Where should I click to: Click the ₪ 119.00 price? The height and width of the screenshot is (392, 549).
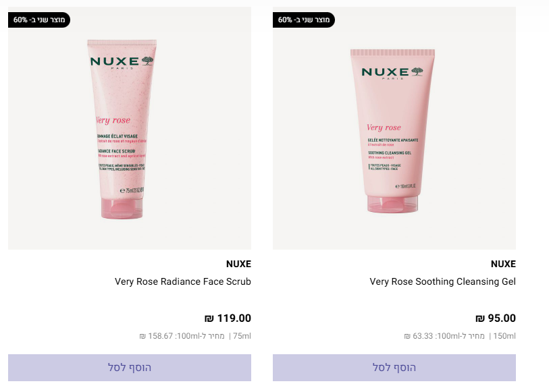[228, 318]
